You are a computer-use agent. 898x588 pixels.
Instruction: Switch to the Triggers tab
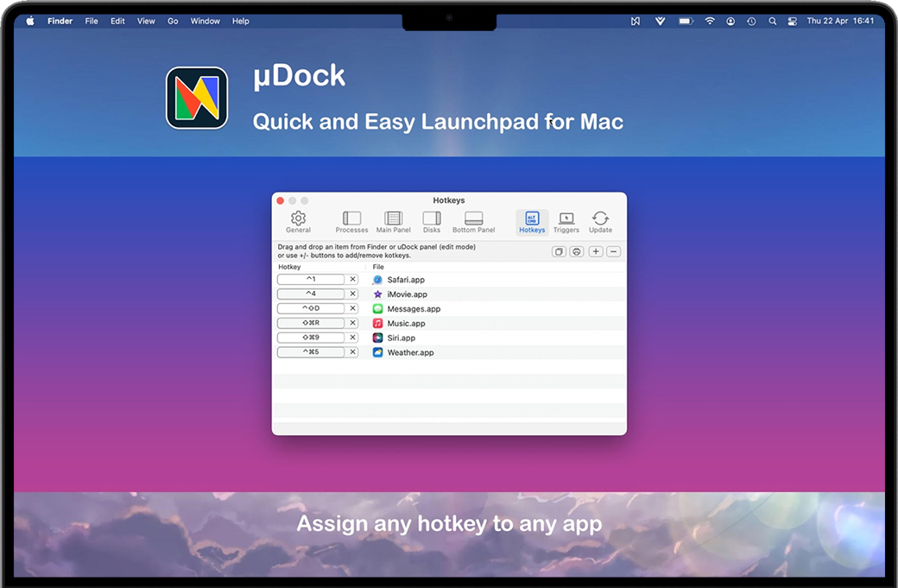(566, 222)
